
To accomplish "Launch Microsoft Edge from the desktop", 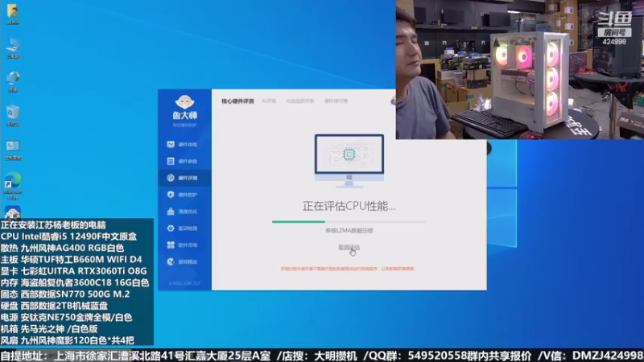I will point(13,186).
